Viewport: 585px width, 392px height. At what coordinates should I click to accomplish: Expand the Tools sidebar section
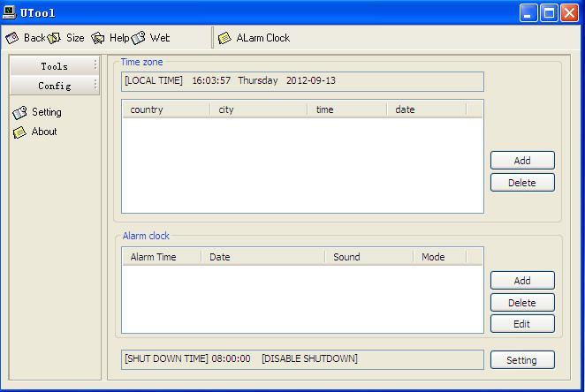coord(55,66)
